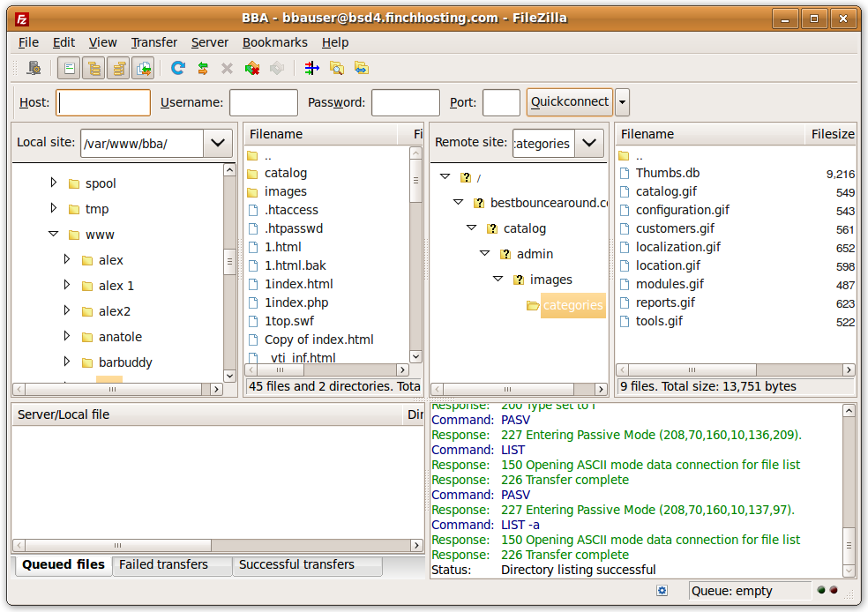Image resolution: width=868 pixels, height=612 pixels.
Task: Select configuration.gif in remote file list
Action: (x=682, y=210)
